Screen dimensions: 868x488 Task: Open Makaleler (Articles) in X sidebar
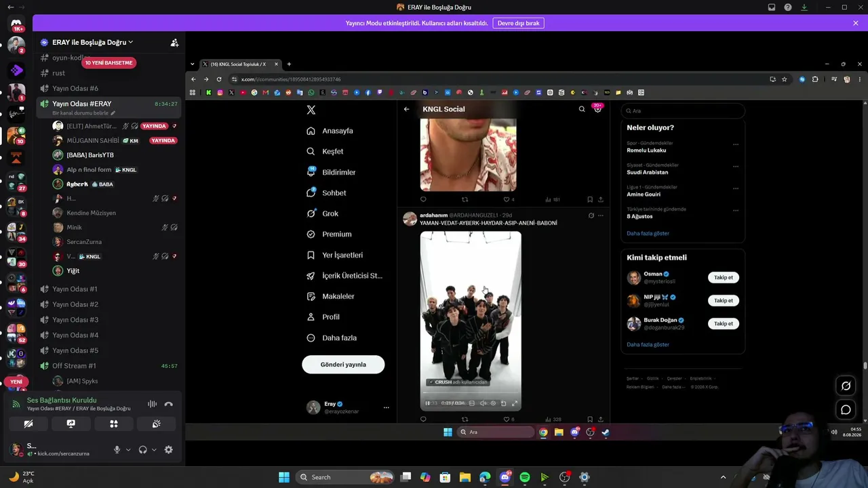(330, 296)
